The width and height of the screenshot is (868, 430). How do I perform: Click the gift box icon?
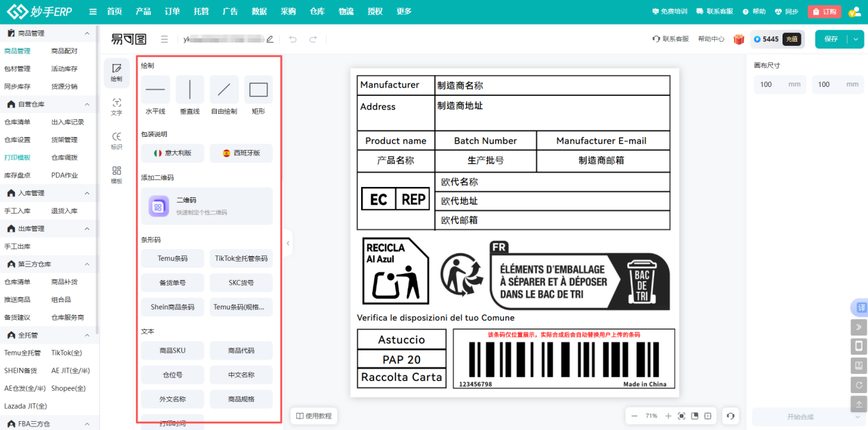(739, 39)
